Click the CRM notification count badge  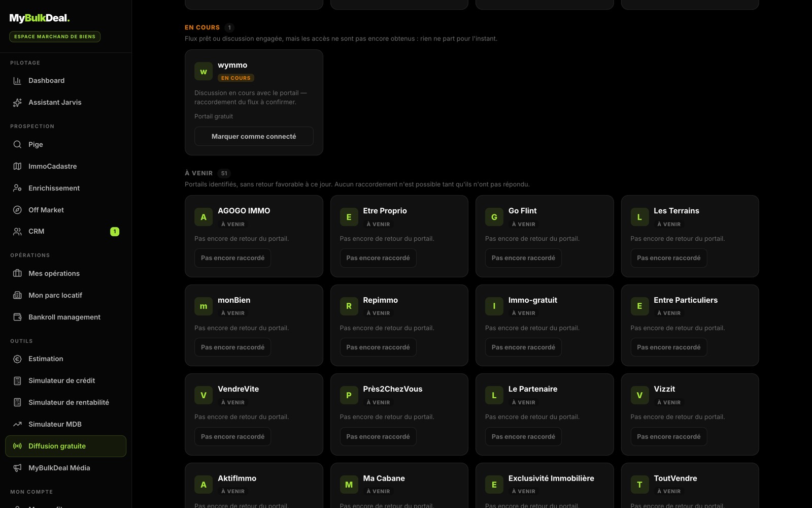click(115, 232)
